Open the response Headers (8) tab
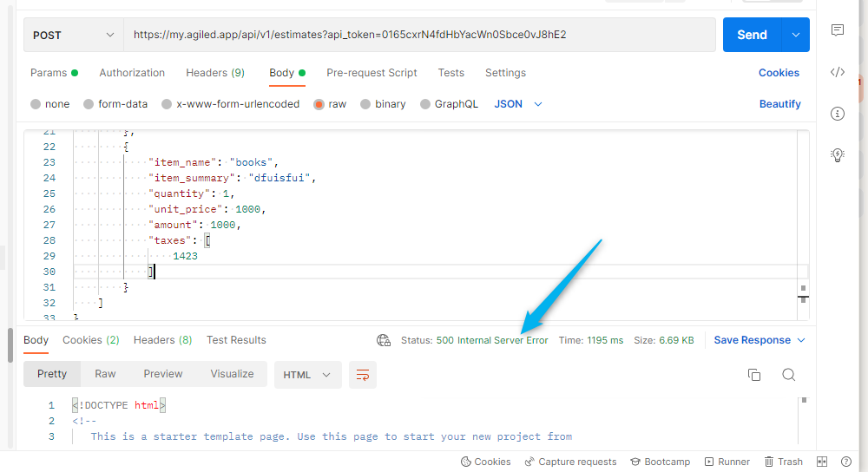The width and height of the screenshot is (868, 472). (x=163, y=340)
